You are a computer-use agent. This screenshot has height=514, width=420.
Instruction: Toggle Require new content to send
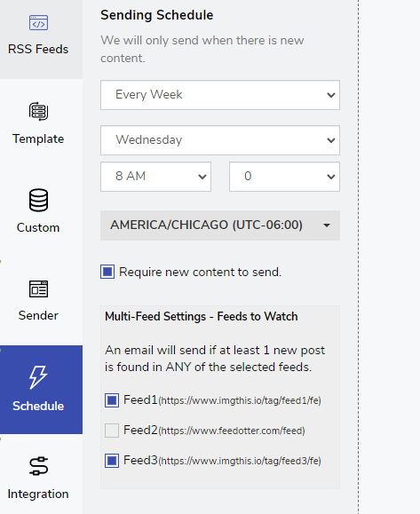[107, 272]
